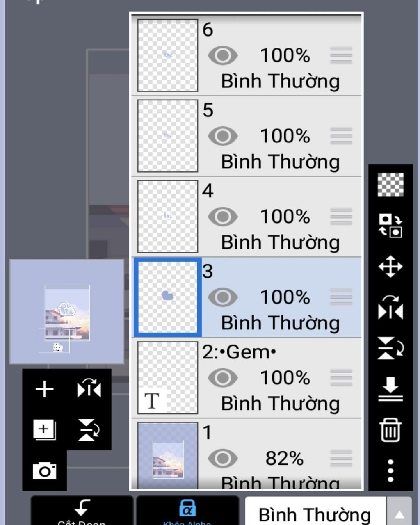Merge layer down with download arrow icon
The width and height of the screenshot is (420, 525).
pos(390,389)
